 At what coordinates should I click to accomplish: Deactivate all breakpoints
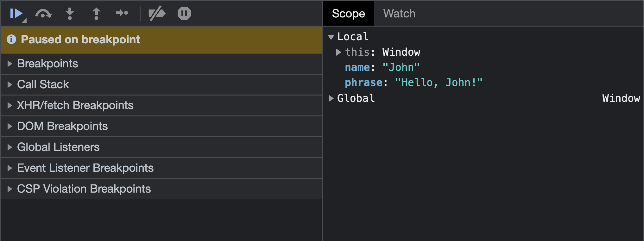pyautogui.click(x=157, y=14)
